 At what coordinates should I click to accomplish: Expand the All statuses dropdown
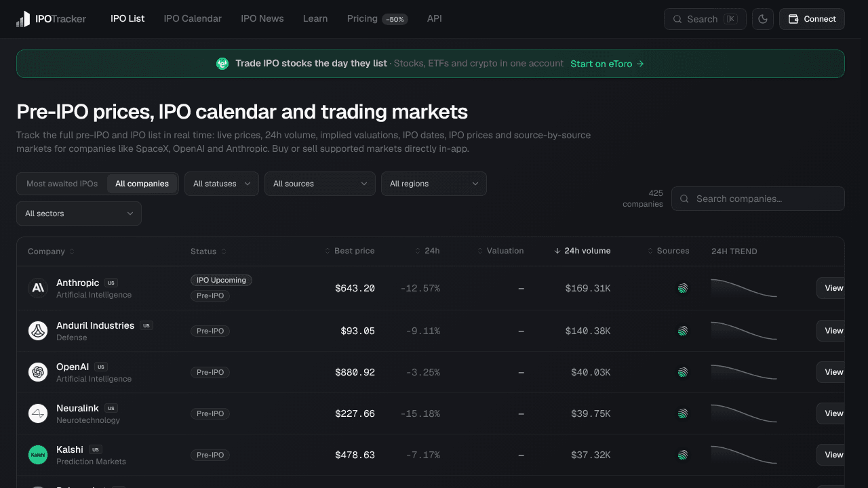(222, 184)
